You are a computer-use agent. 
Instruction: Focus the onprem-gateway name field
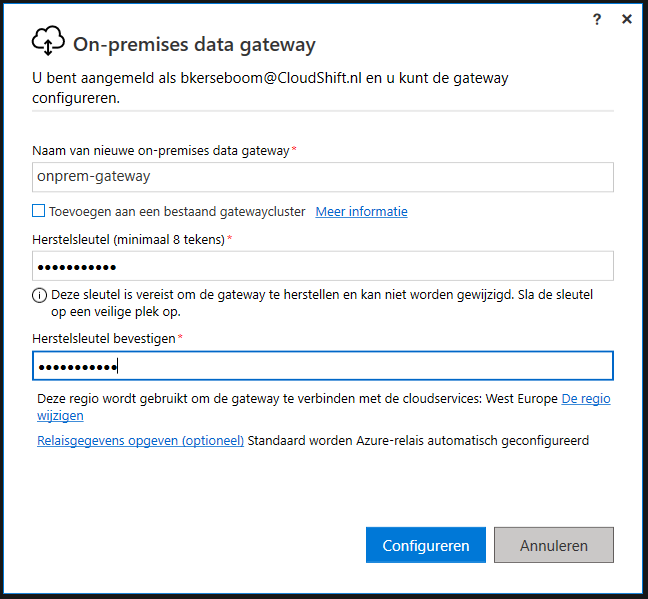pos(323,177)
